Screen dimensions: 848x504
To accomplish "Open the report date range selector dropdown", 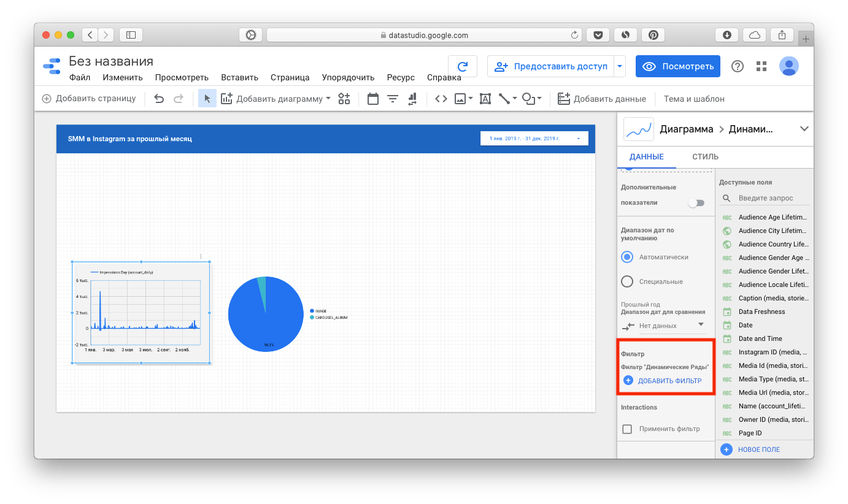I will 534,139.
